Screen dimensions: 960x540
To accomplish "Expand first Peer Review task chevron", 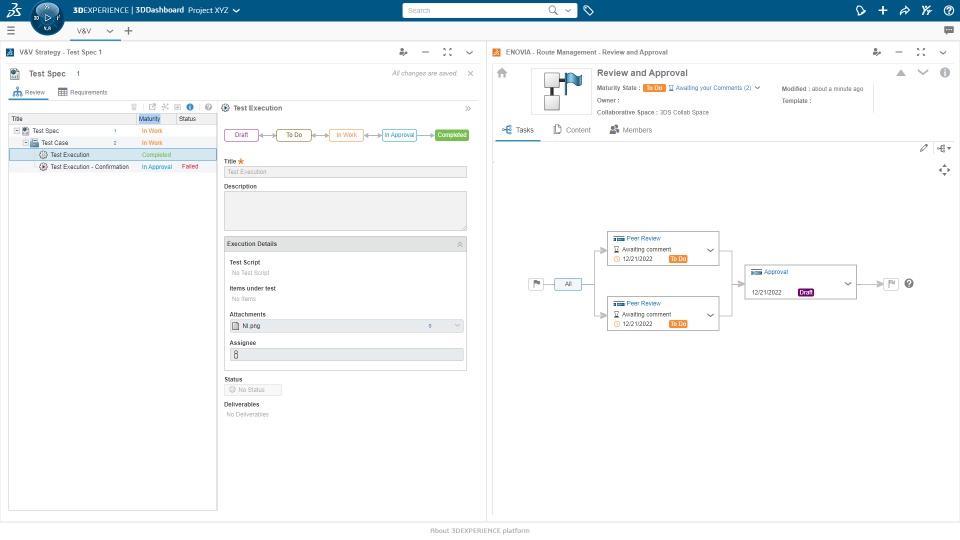I will pyautogui.click(x=710, y=250).
